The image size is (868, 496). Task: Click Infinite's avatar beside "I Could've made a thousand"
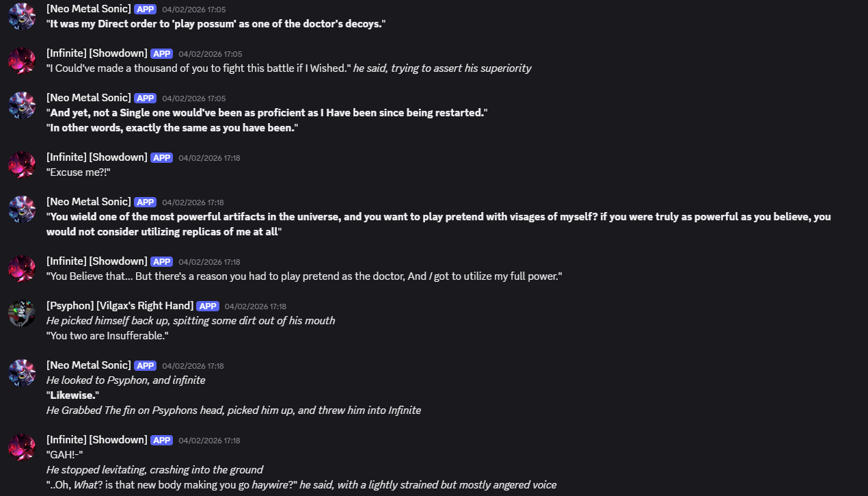click(22, 60)
